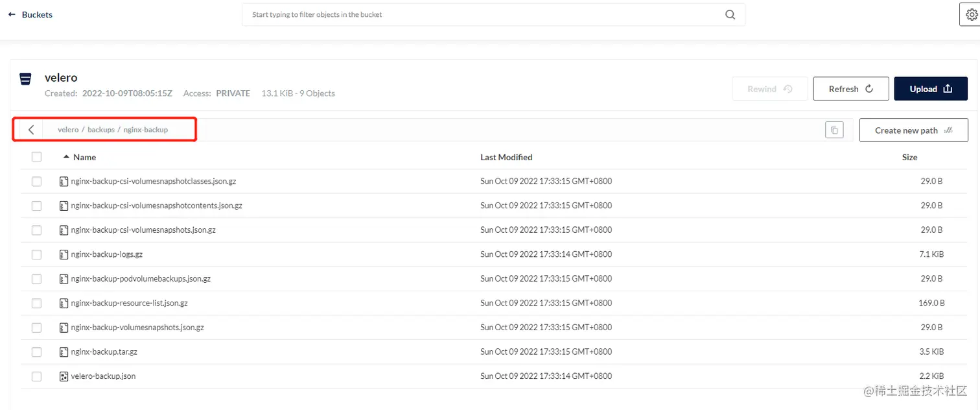Click the Rewind button
980x410 pixels.
[770, 89]
